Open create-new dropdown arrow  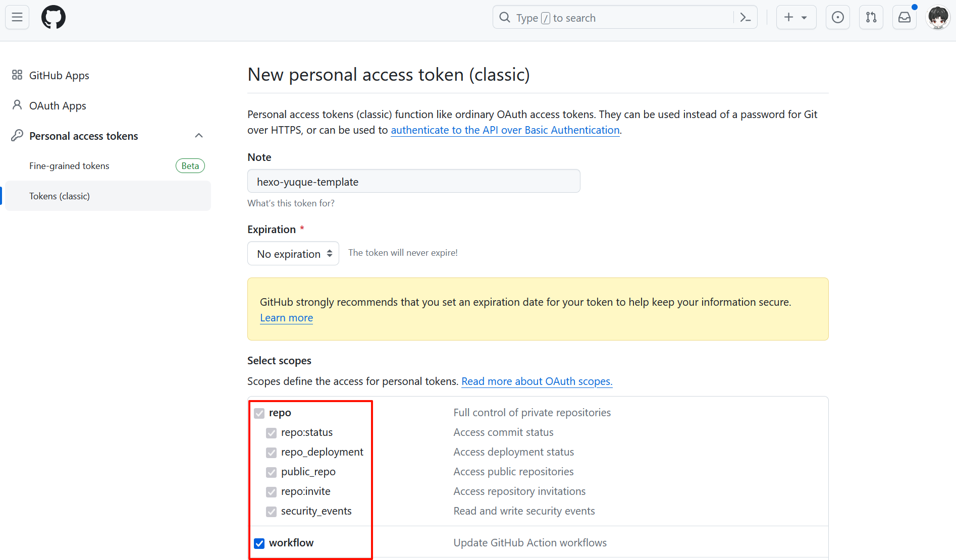click(x=804, y=17)
